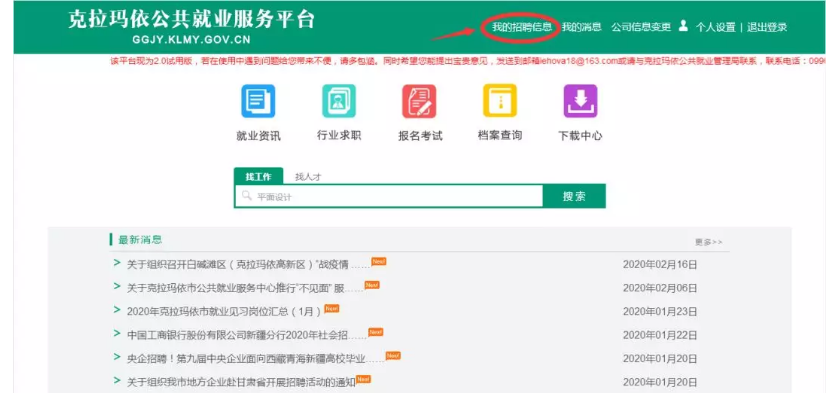Click the 就业资讯 employment news icon
This screenshot has height=402, width=829.
pos(258,102)
